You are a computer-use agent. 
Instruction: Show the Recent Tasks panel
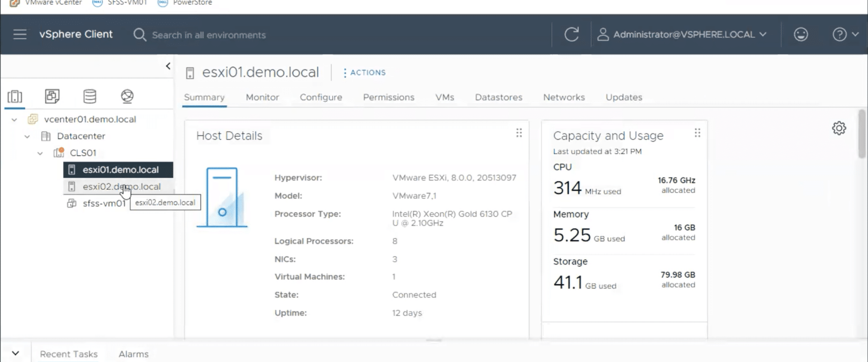[x=69, y=354]
